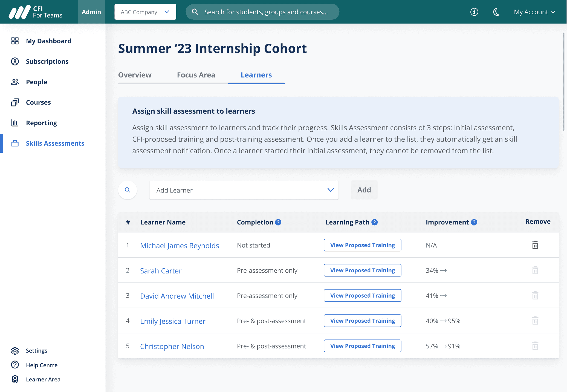Switch to the Focus Area tab
567x392 pixels.
196,75
